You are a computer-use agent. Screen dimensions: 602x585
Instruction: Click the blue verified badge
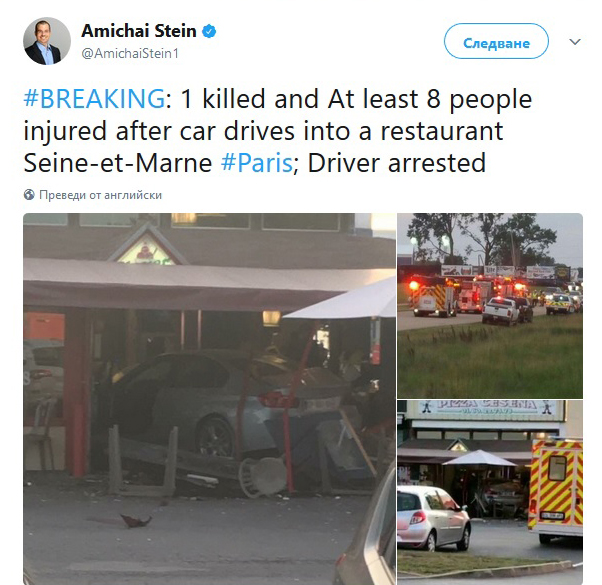click(x=209, y=31)
